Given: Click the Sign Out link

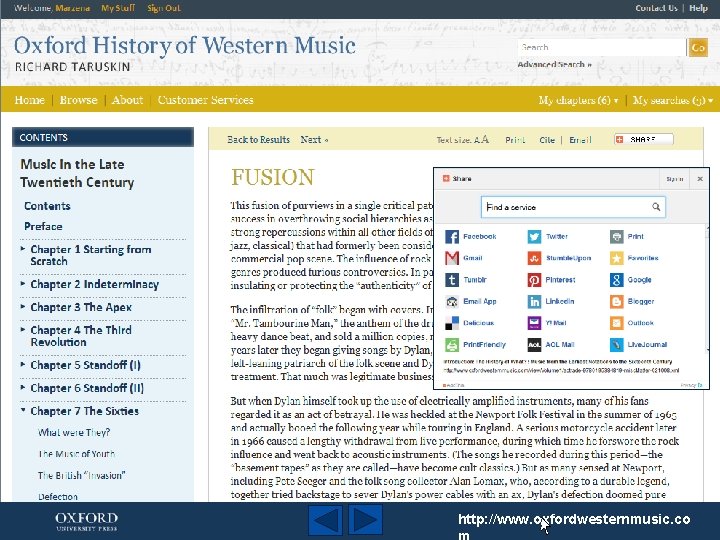Looking at the screenshot, I should (x=164, y=8).
